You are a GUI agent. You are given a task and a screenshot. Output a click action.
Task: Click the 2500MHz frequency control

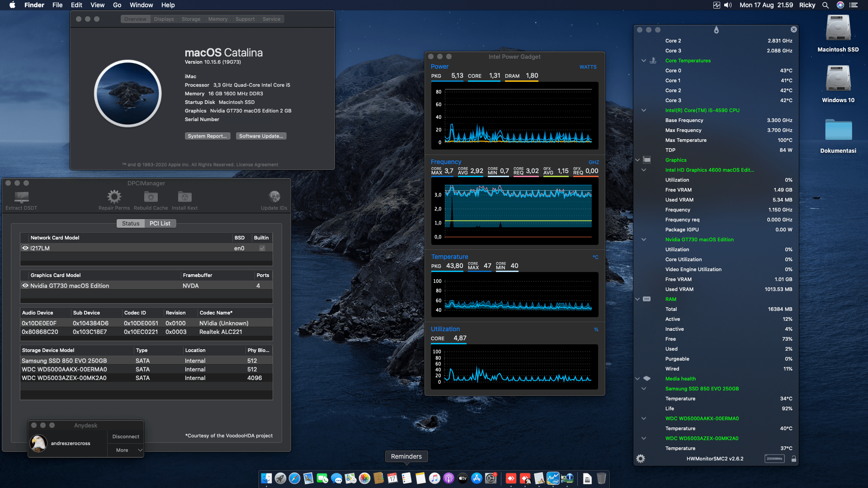[774, 458]
